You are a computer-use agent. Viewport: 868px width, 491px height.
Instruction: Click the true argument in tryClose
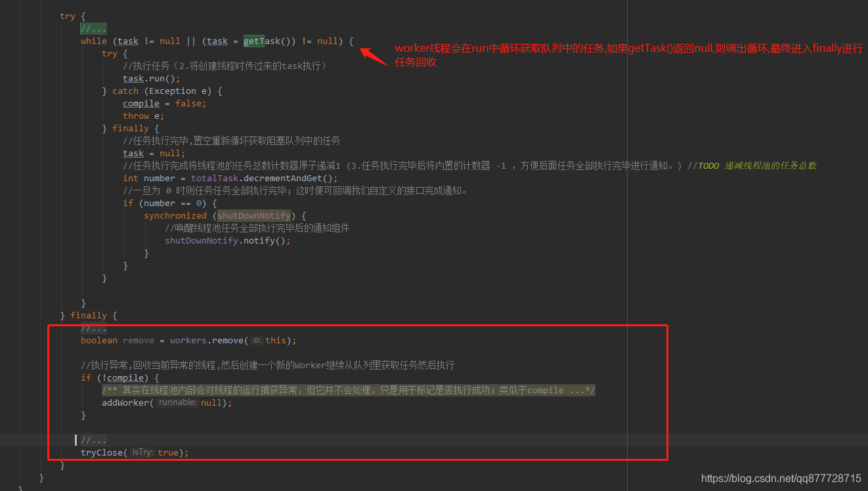coord(168,452)
